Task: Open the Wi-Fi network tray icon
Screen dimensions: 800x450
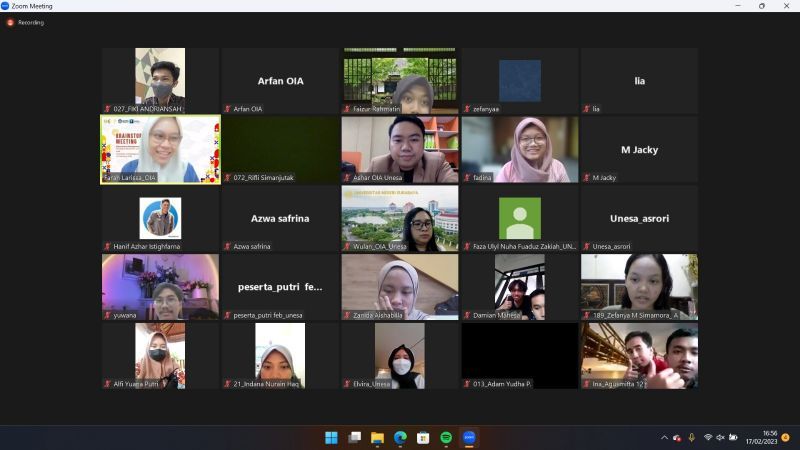Action: (x=707, y=438)
